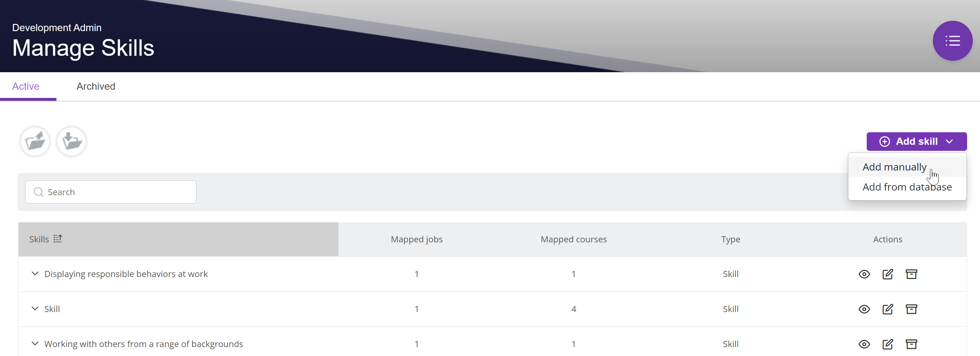The image size is (980, 356).
Task: Archive Displaying responsible behaviors at work skill
Action: point(911,274)
